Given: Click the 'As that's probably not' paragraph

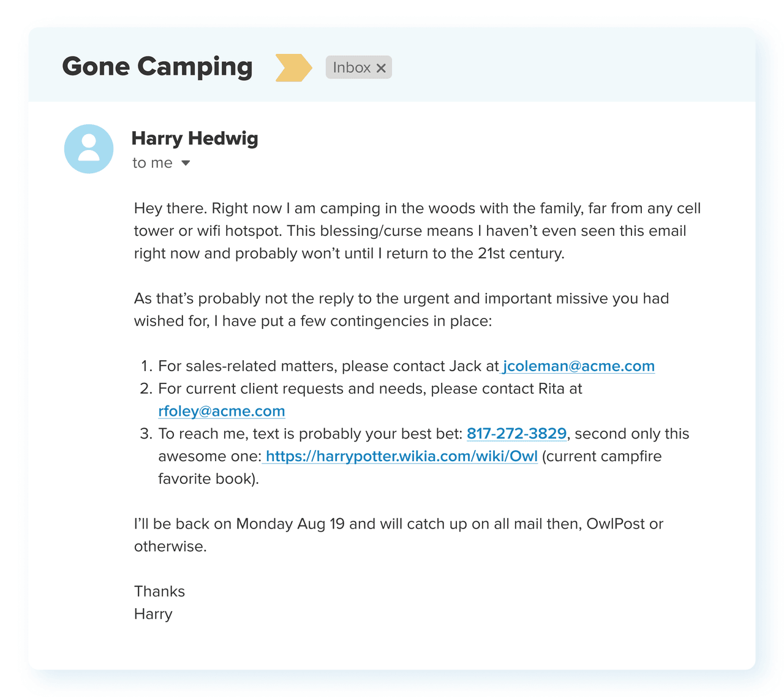Looking at the screenshot, I should point(401,309).
